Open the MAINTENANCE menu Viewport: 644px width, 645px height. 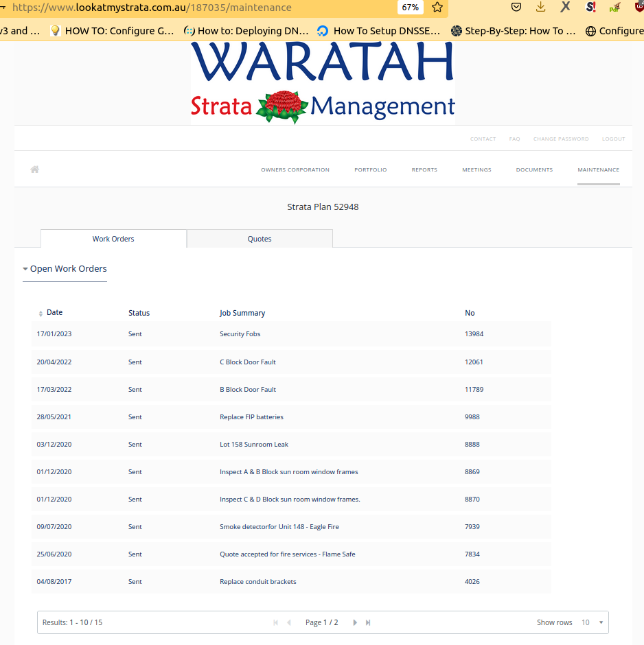coord(598,169)
